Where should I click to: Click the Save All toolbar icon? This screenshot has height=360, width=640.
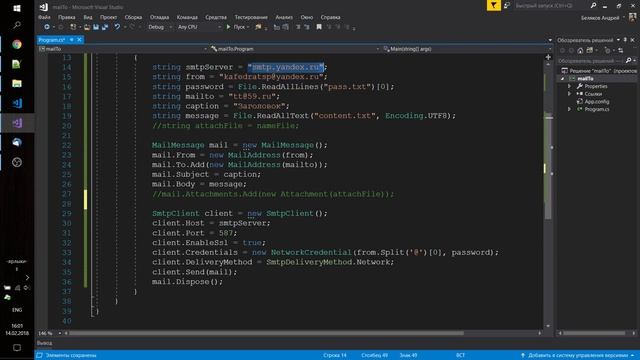coord(105,27)
